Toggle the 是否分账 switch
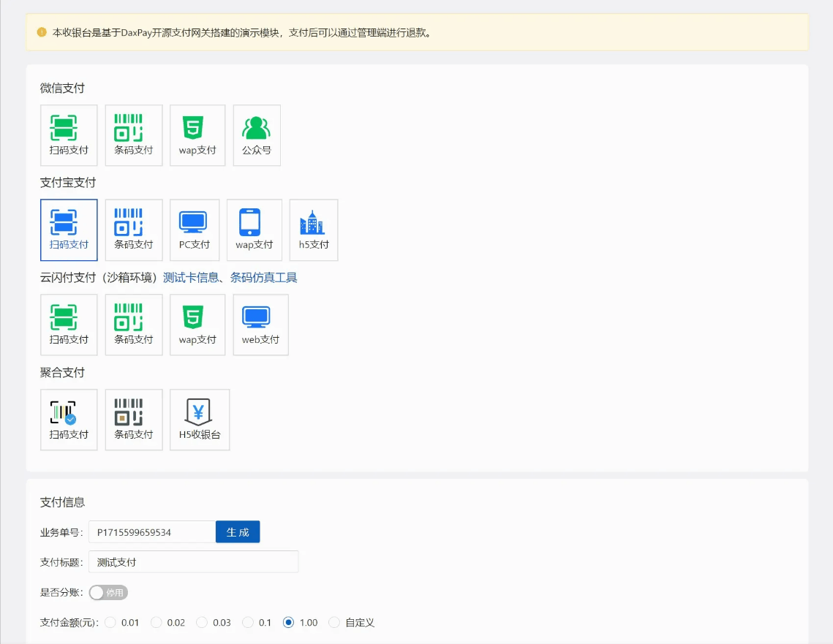Image resolution: width=833 pixels, height=644 pixels. pos(108,593)
